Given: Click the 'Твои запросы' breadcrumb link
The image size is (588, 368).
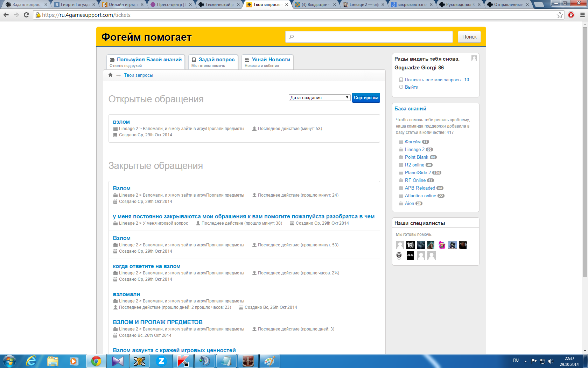Looking at the screenshot, I should [139, 75].
